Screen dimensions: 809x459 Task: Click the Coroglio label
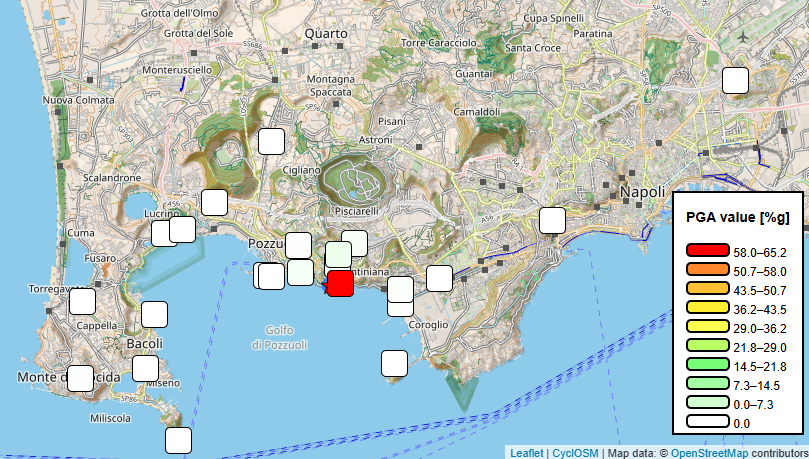click(428, 325)
